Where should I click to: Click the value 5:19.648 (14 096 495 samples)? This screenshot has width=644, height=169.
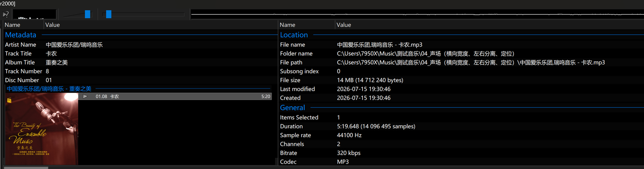pos(376,127)
